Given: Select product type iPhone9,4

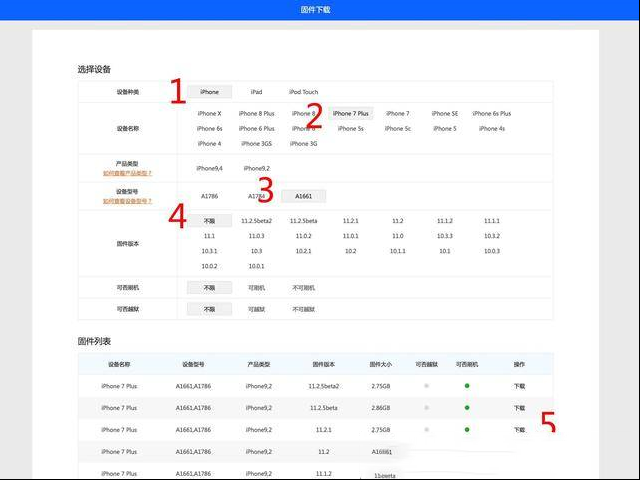Looking at the screenshot, I should [x=209, y=168].
